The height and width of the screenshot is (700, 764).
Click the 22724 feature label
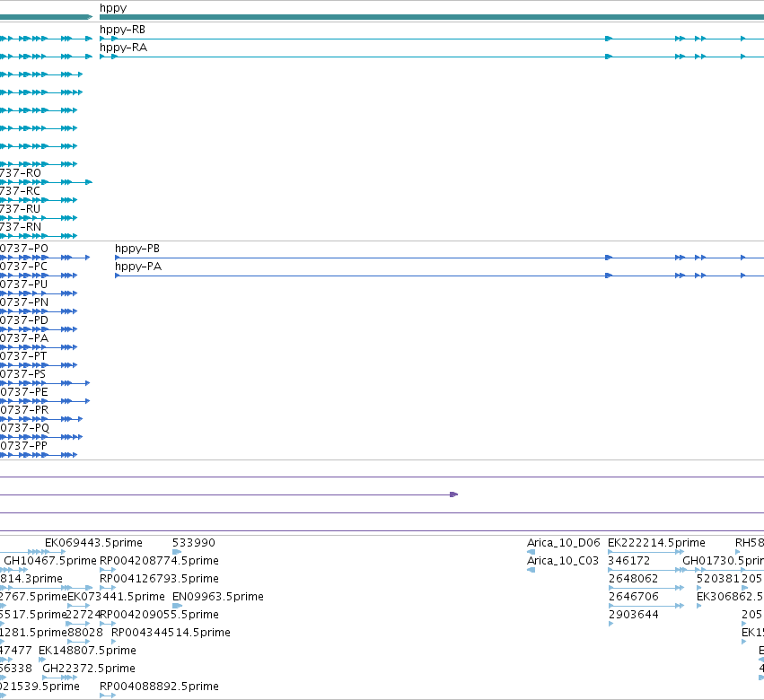point(83,616)
